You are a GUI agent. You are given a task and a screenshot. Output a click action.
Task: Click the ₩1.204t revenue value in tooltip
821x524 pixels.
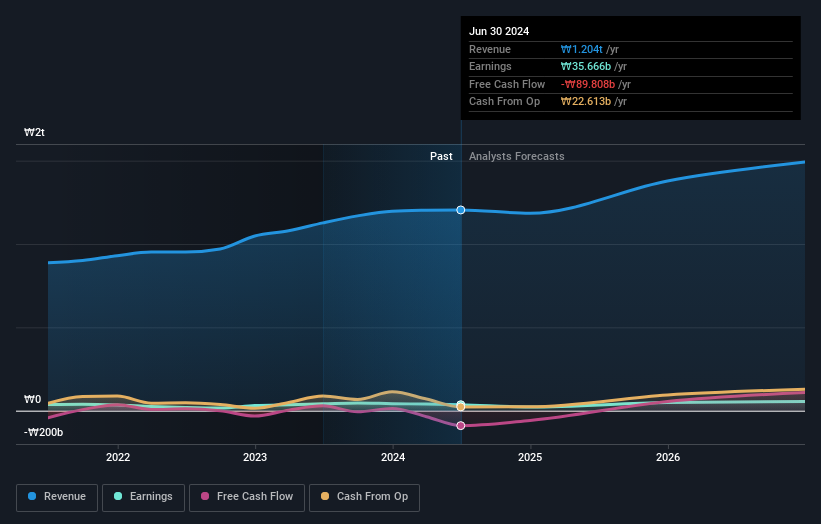click(581, 49)
